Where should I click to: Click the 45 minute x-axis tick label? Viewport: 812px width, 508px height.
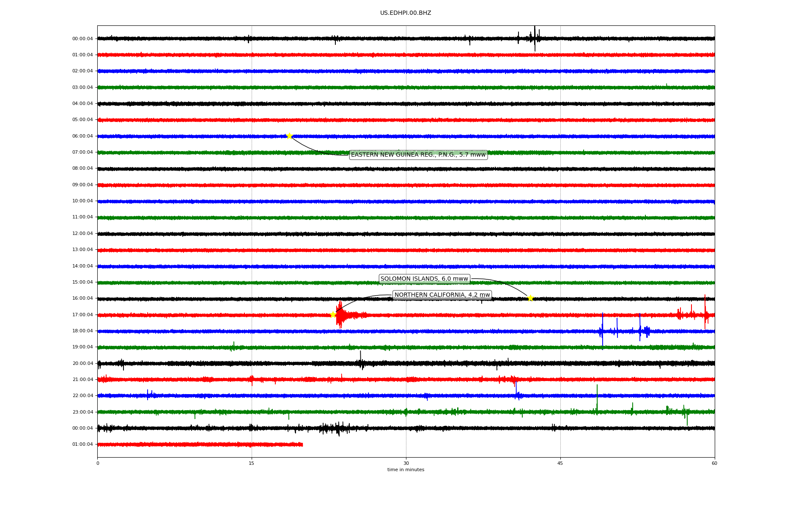click(560, 463)
